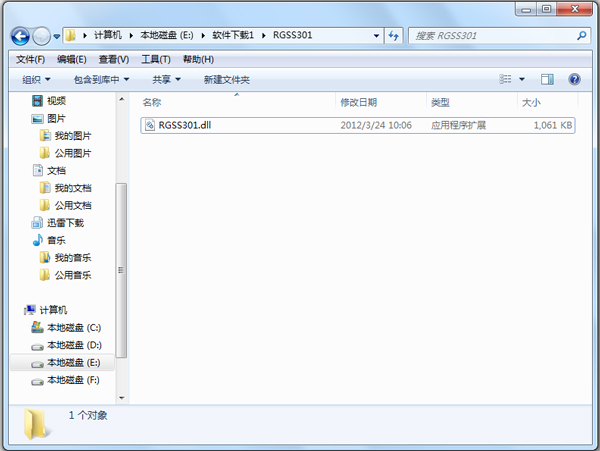Open the 共享 toolbar dropdown
600x451 pixels.
pos(166,79)
